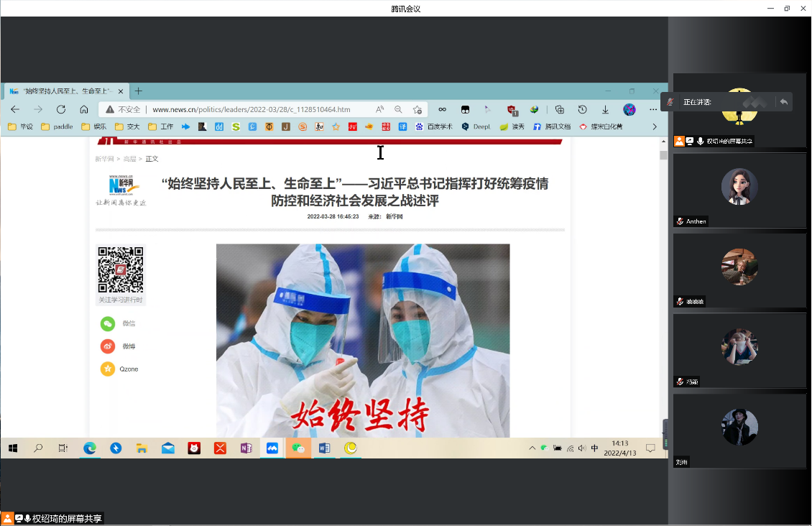This screenshot has height=526, width=812.
Task: Open Word from the Windows taskbar
Action: click(x=324, y=448)
